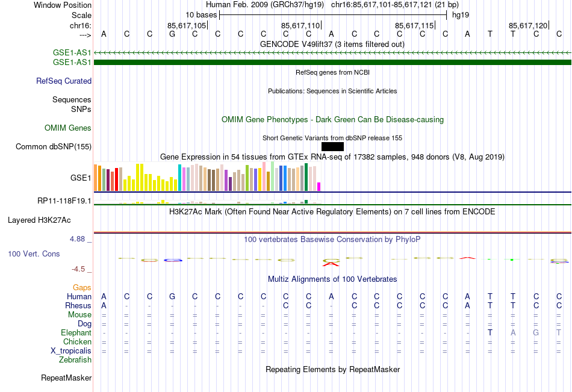
Task: Click the 'OMIM Genes' track label
Action: 68,128
